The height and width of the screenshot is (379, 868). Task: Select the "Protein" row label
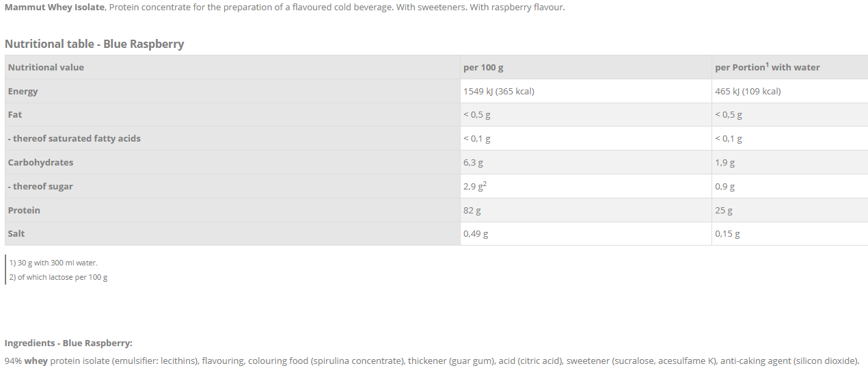tap(24, 210)
